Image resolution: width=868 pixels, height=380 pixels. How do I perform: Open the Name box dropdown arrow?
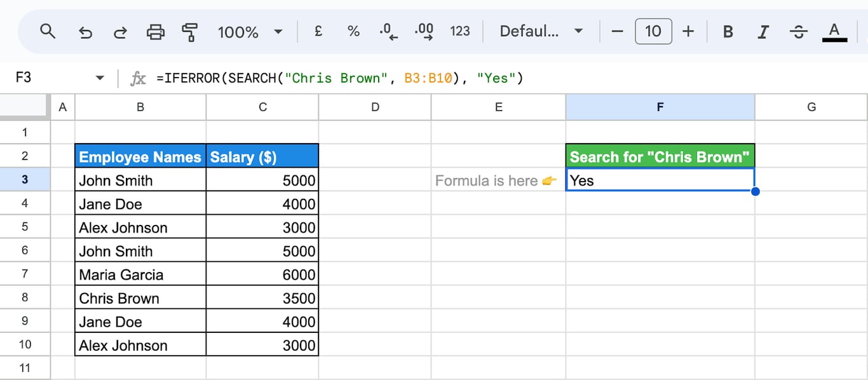click(x=100, y=78)
